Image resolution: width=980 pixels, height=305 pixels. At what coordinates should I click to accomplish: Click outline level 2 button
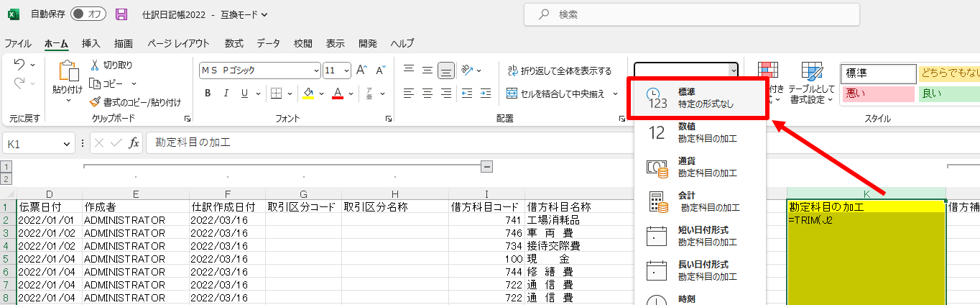point(7,178)
